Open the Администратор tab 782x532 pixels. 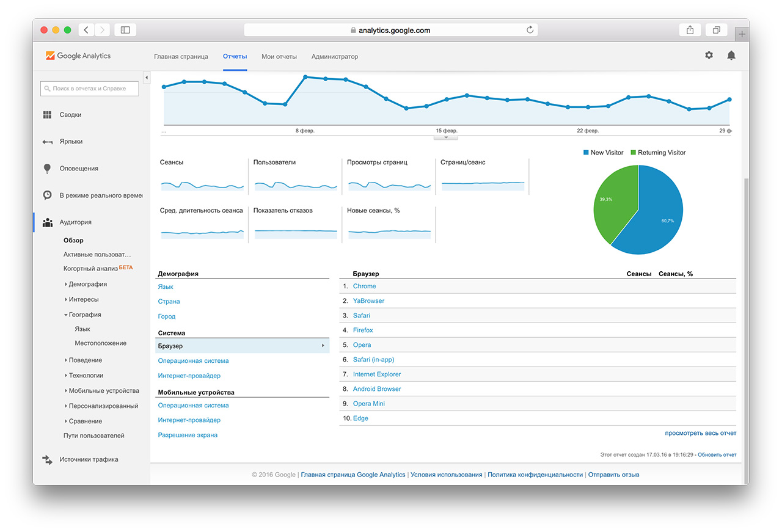[x=334, y=57]
